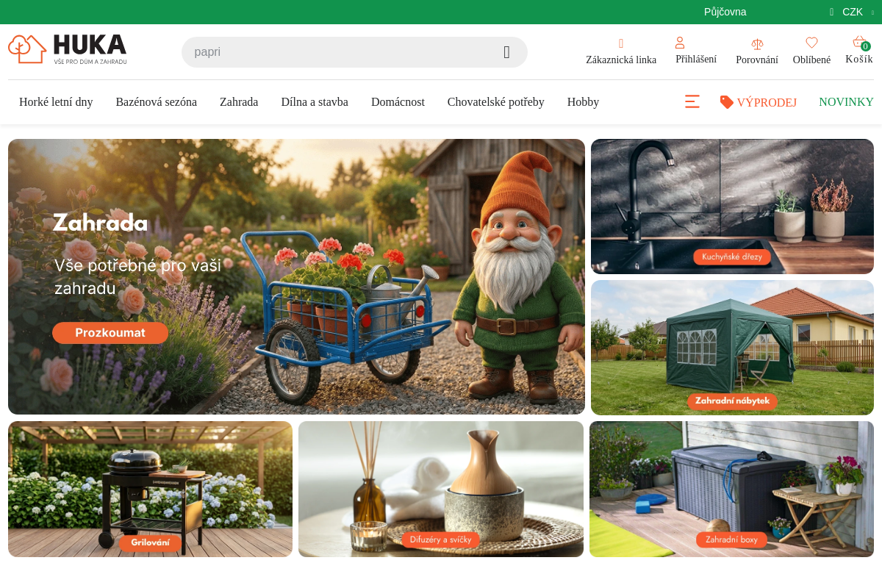Open VÝPRODEJ sale link with tag
882x588 pixels.
pos(759,102)
